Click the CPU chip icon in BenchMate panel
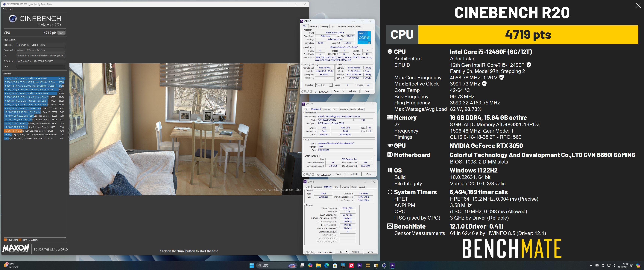Image resolution: width=644 pixels, height=270 pixels. pyautogui.click(x=390, y=51)
